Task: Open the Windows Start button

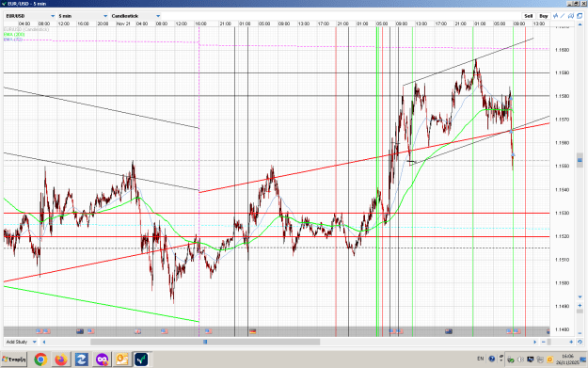Action: pos(14,360)
